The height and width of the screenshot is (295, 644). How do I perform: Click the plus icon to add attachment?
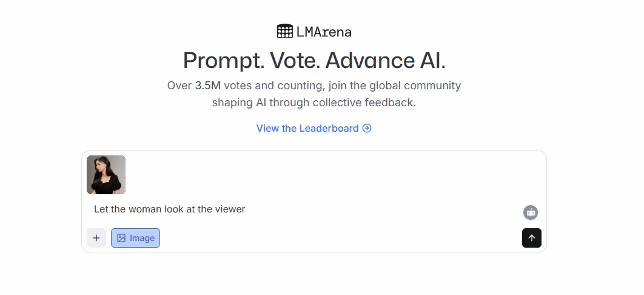tap(96, 238)
